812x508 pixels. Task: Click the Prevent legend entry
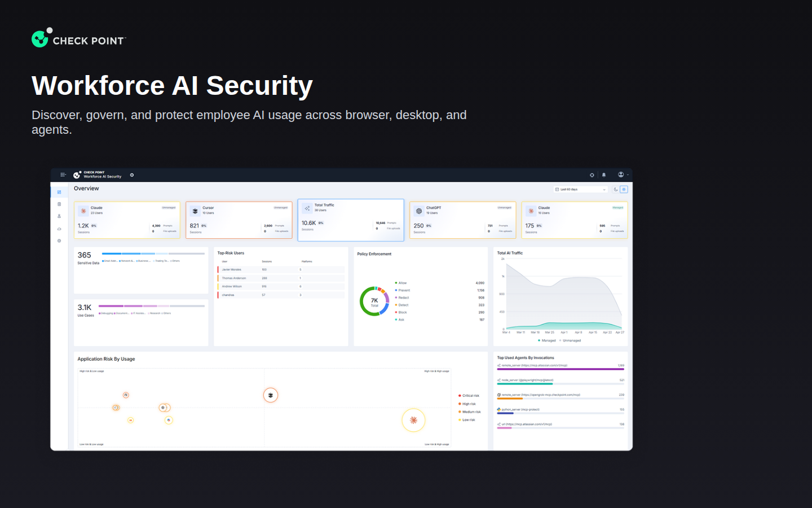point(403,290)
